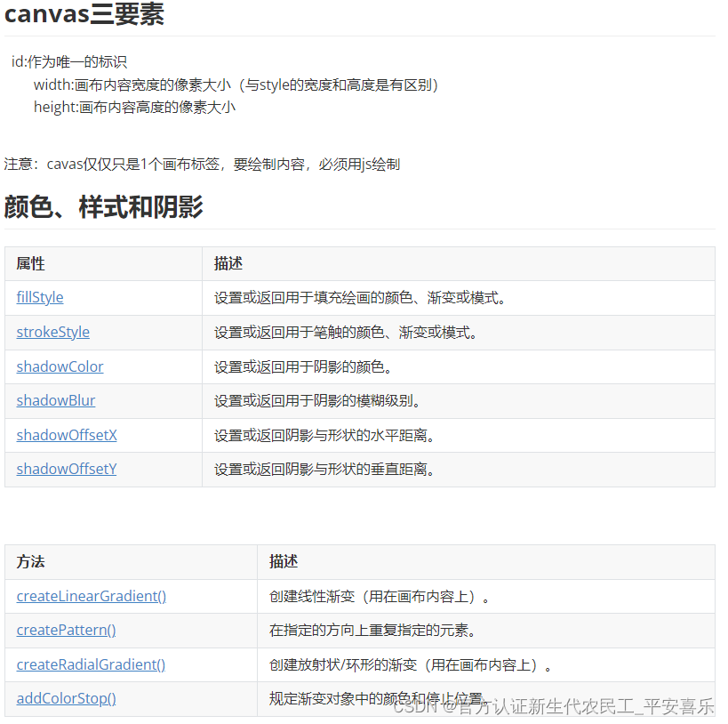Open the createLinearGradient() method link

point(91,596)
